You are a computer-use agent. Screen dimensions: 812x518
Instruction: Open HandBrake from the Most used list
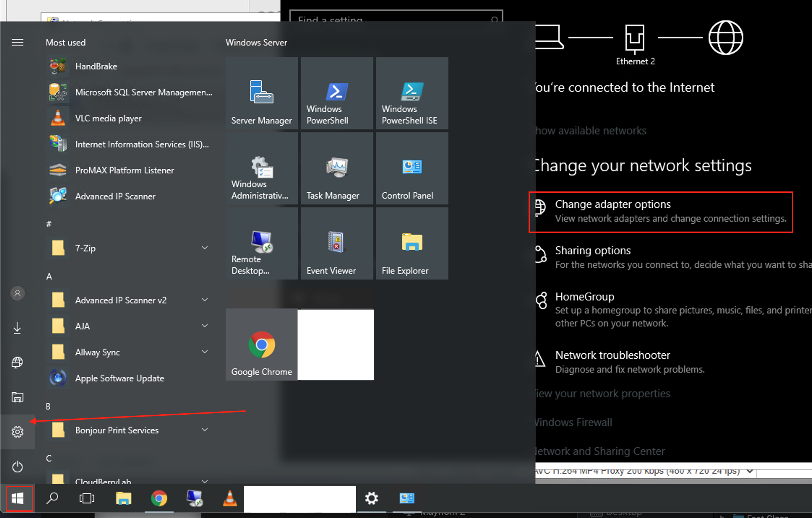coord(130,66)
